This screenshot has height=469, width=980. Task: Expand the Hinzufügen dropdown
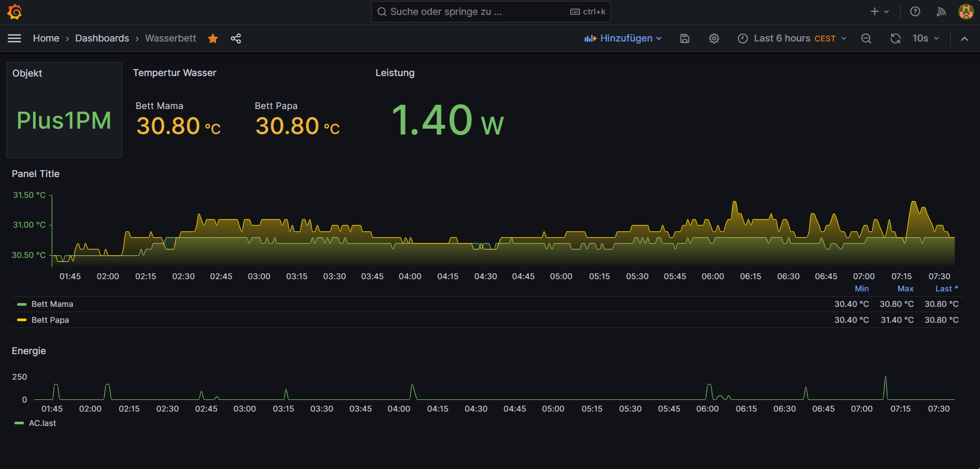[623, 38]
